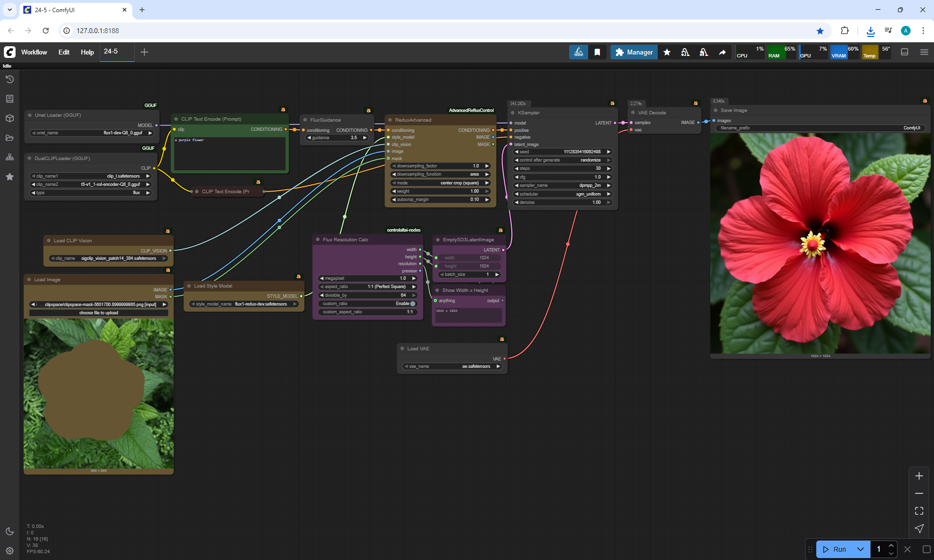Open the queue history sidebar icon
This screenshot has width=934, height=560.
point(9,79)
